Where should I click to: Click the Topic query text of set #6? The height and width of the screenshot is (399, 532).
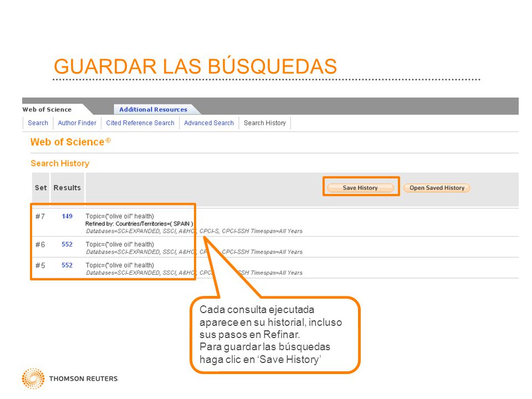coord(120,244)
